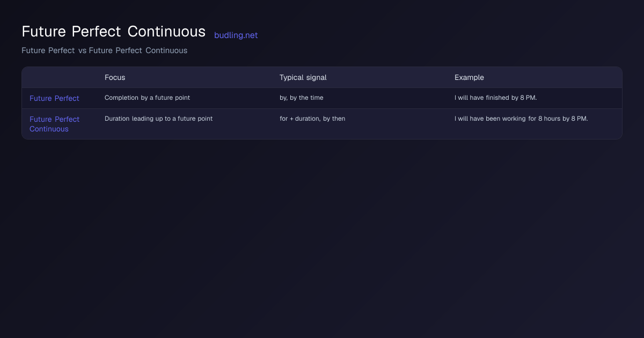This screenshot has height=338, width=644.
Task: Open the budling.net link
Action: click(236, 35)
